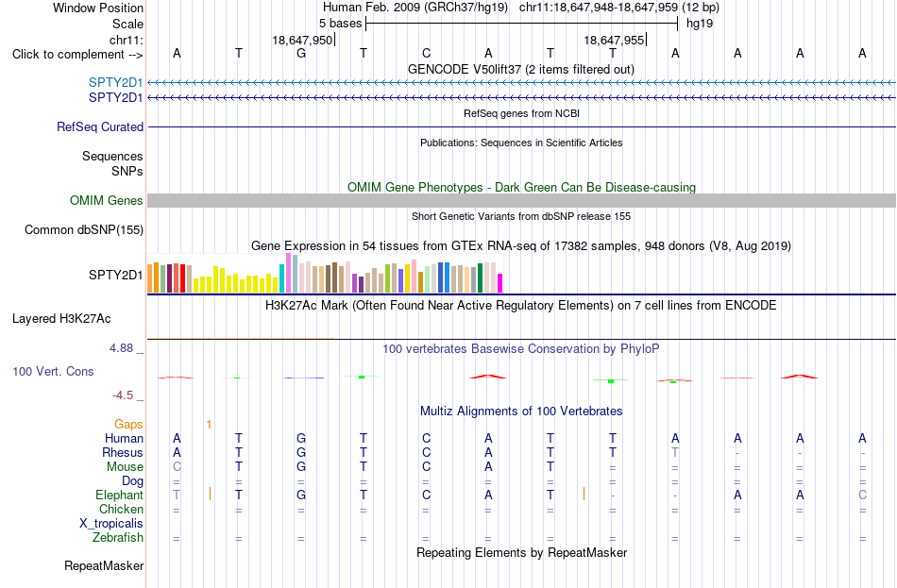Image resolution: width=897 pixels, height=588 pixels.
Task: Click the SNPs label under Sequences
Action: pos(127,171)
